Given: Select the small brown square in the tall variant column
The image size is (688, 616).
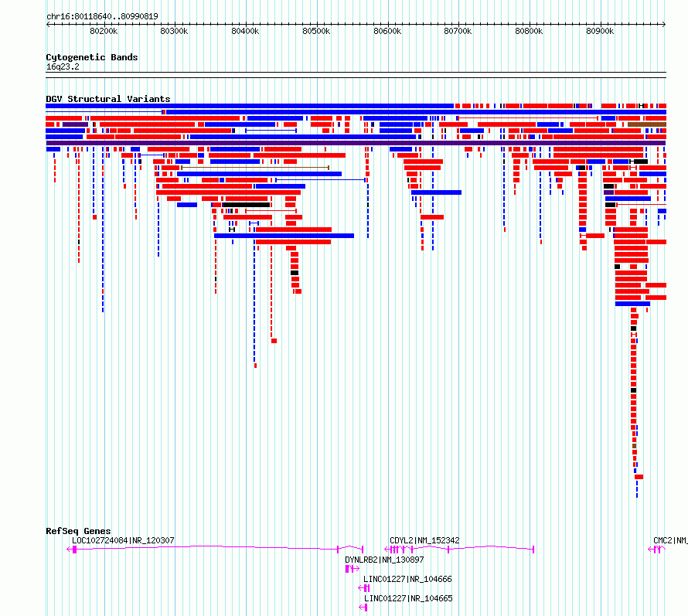Looking at the screenshot, I should coord(634,446).
